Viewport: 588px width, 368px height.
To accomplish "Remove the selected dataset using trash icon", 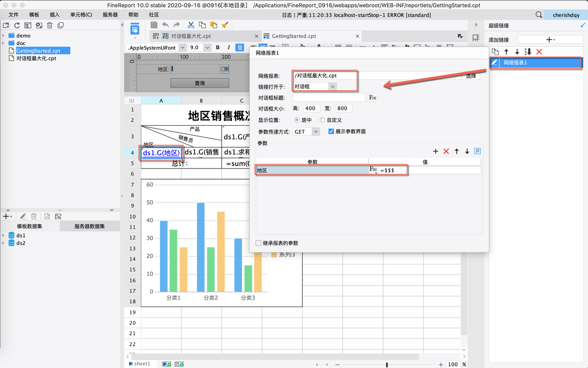I will tap(34, 216).
